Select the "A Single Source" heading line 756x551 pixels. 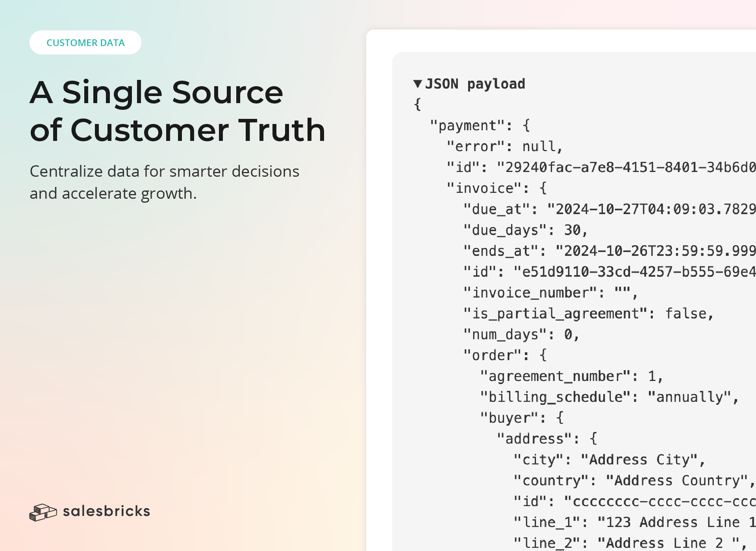click(156, 92)
